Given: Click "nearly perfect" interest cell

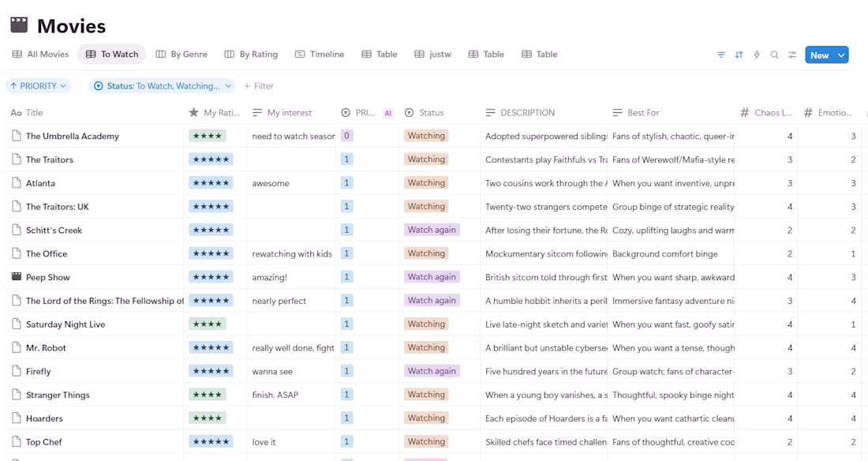Looking at the screenshot, I should pos(279,301).
